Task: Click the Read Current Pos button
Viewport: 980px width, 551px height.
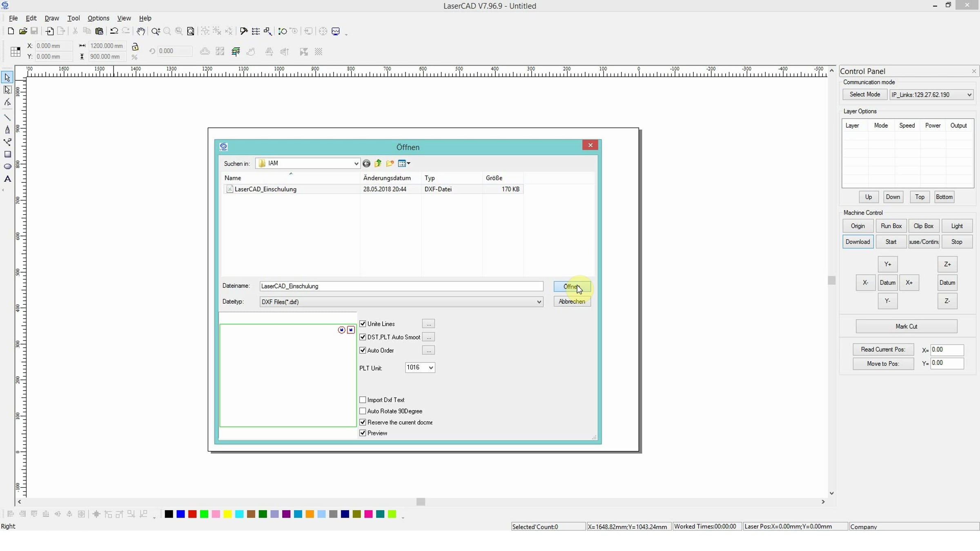Action: click(x=883, y=349)
